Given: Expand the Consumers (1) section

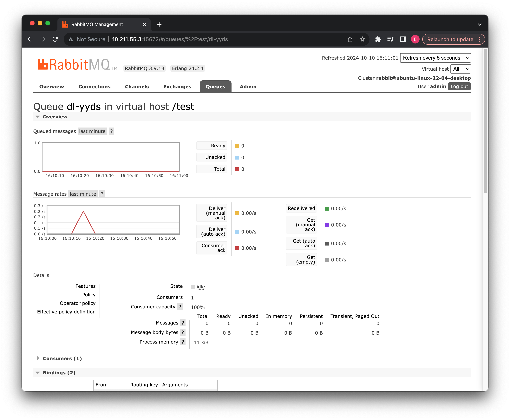Looking at the screenshot, I should 62,358.
